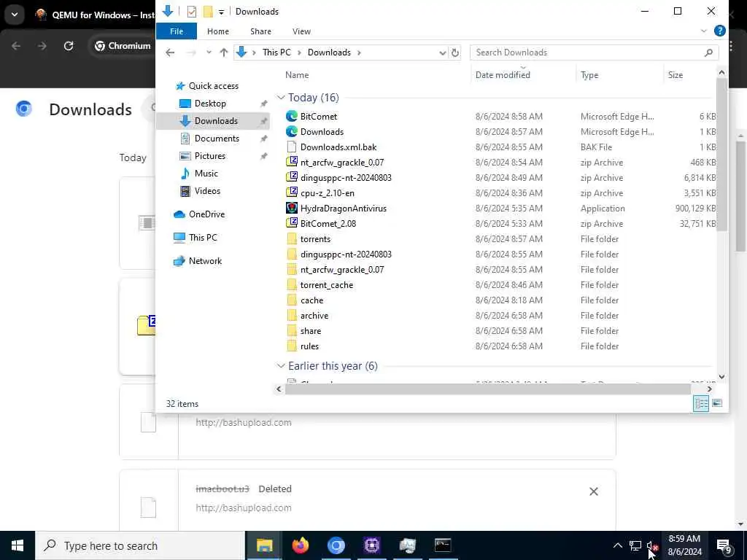Click the vertical scrollbar down arrow

tap(721, 377)
